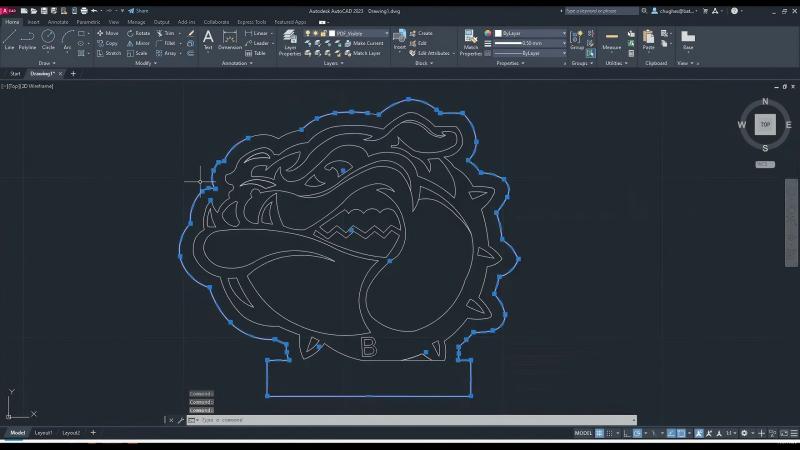The height and width of the screenshot is (450, 800).
Task: Click Create block button
Action: click(x=421, y=33)
